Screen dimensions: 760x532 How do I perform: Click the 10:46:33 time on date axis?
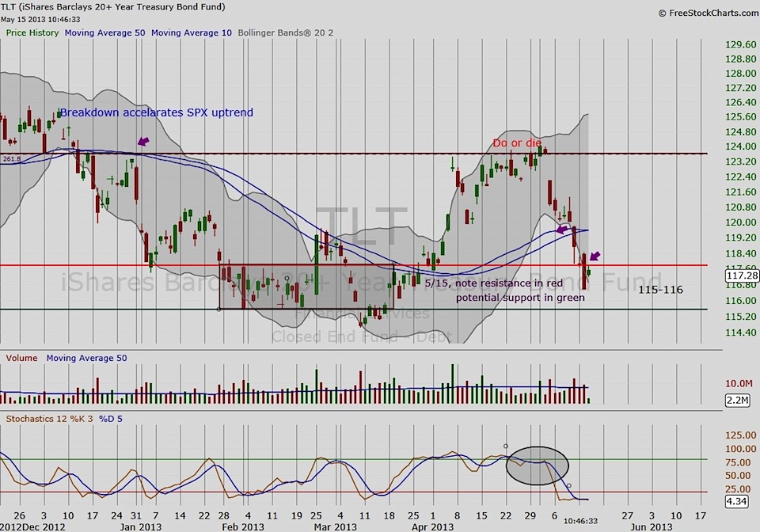click(x=580, y=522)
